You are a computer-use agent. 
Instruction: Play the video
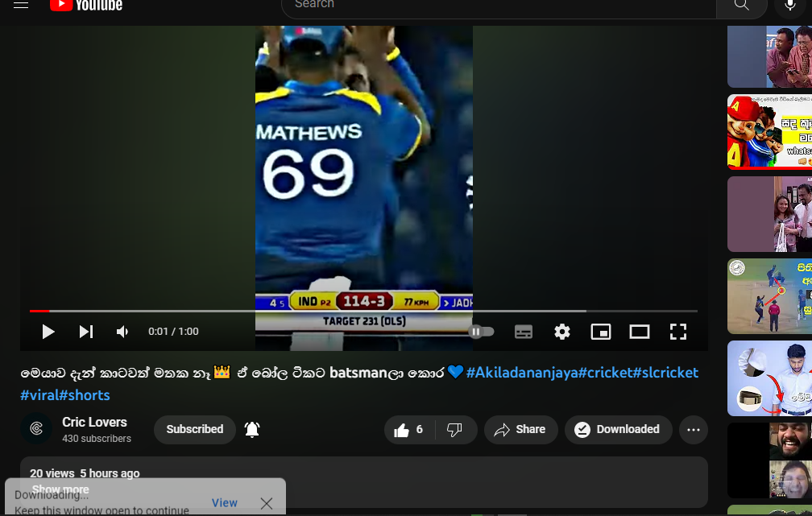48,332
